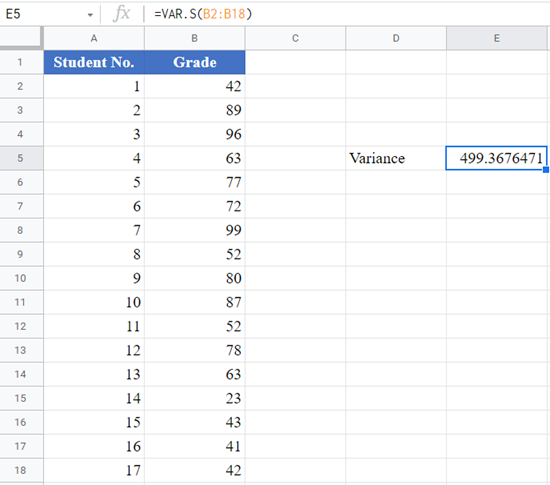The width and height of the screenshot is (550, 485).
Task: Select row 9 header
Action: (x=21, y=254)
